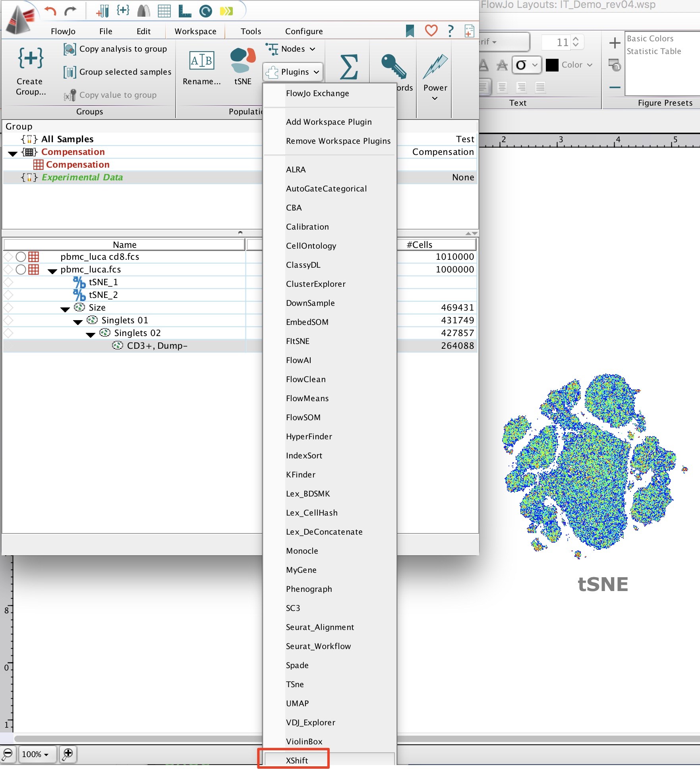Screen dimensions: 700x769
Task: Collapse the Singlets 01 tree node
Action: click(78, 321)
